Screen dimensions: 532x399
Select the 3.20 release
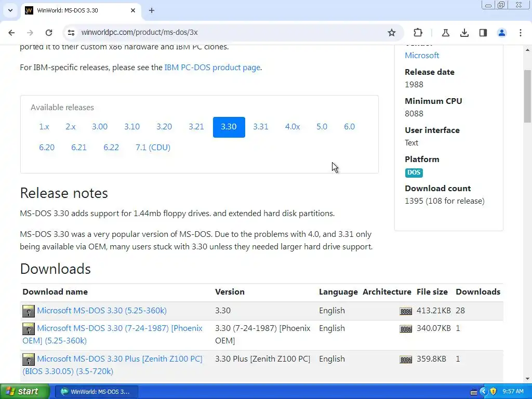[164, 127]
